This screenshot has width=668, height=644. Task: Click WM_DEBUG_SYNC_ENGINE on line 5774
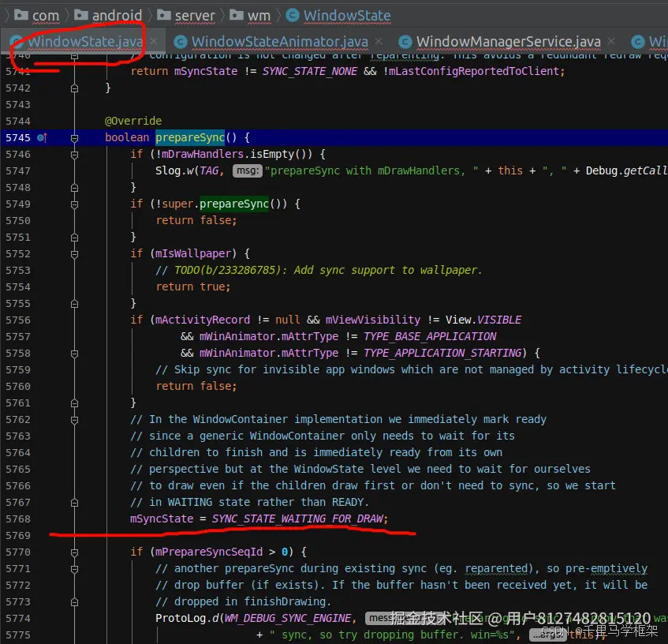288,618
